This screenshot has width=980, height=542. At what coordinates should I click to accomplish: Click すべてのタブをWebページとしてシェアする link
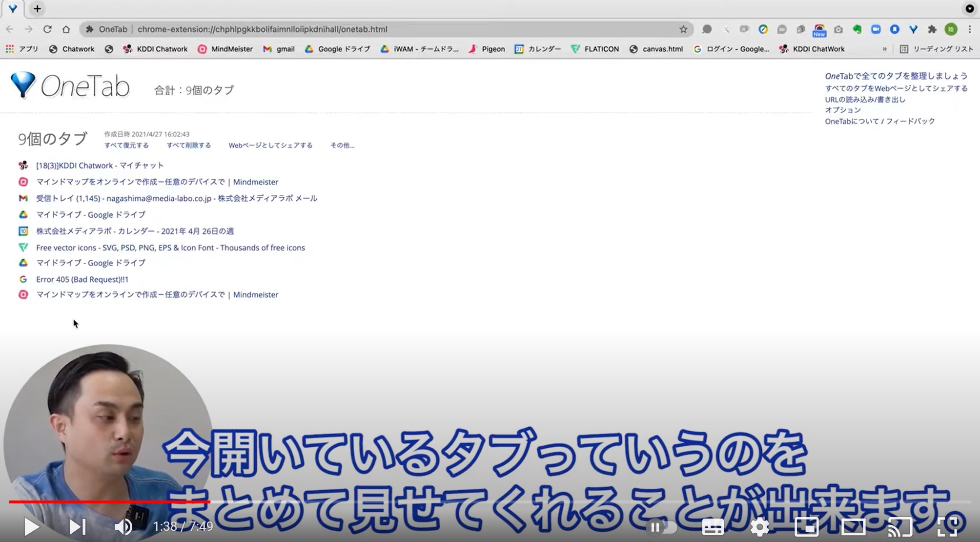(x=896, y=88)
